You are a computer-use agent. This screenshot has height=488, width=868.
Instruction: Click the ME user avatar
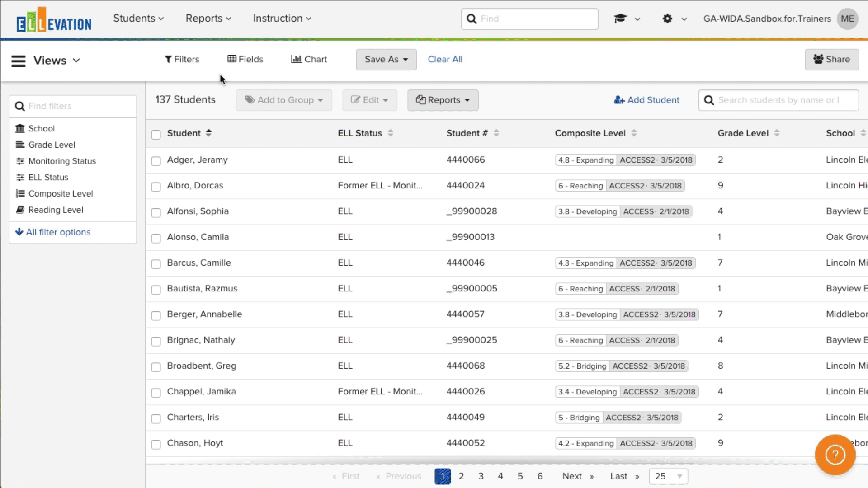[847, 19]
